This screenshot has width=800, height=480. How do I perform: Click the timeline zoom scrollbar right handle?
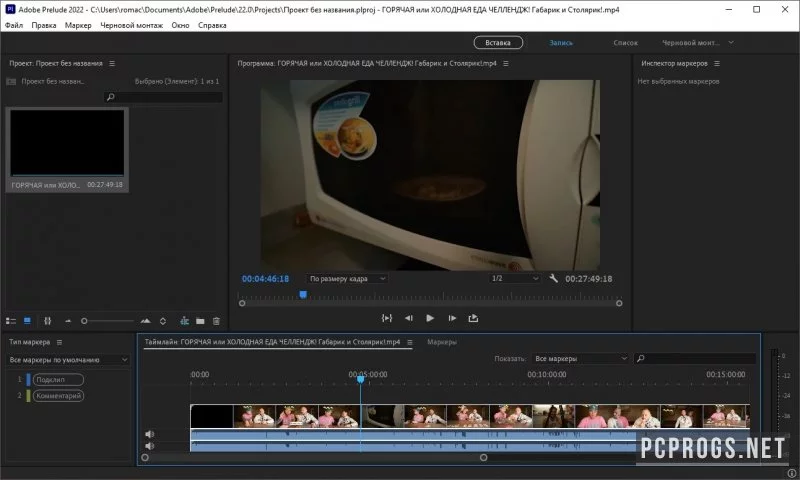pyautogui.click(x=483, y=458)
